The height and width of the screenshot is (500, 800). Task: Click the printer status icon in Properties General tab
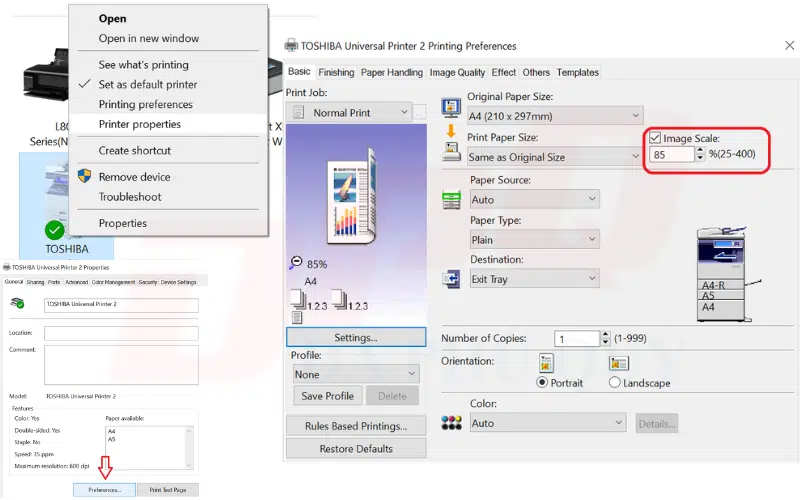coord(17,304)
